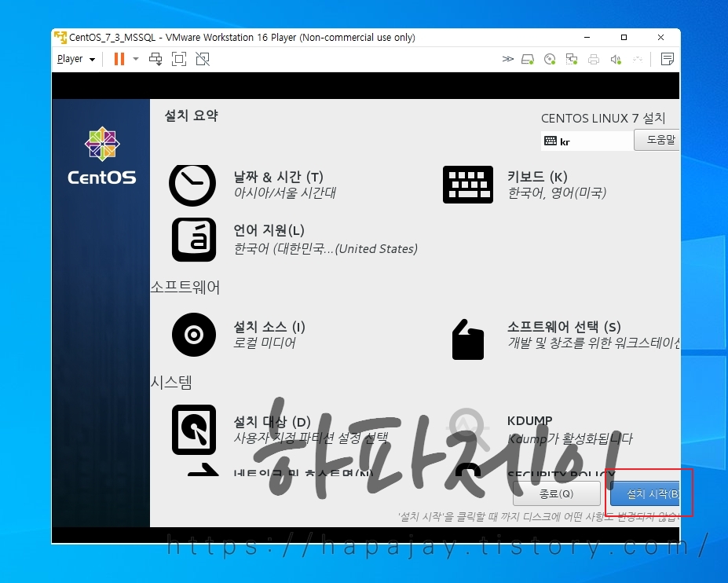Click the double-chevron expand devices icon
The height and width of the screenshot is (583, 728).
[508, 59]
